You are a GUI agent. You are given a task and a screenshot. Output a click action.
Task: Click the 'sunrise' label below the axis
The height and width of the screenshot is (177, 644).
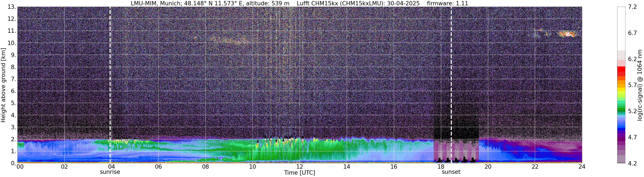[x=110, y=172]
